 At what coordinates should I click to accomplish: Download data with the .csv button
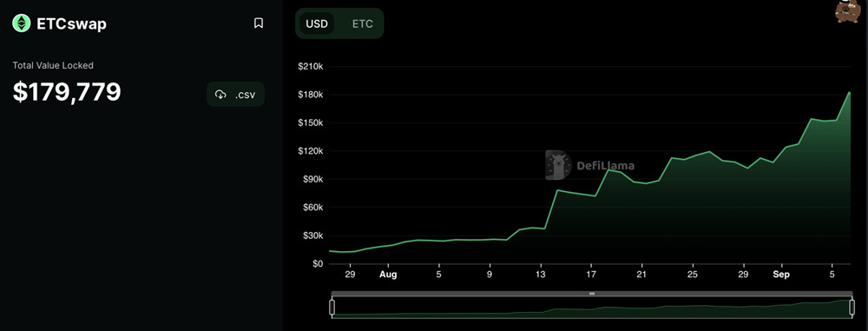(x=235, y=94)
